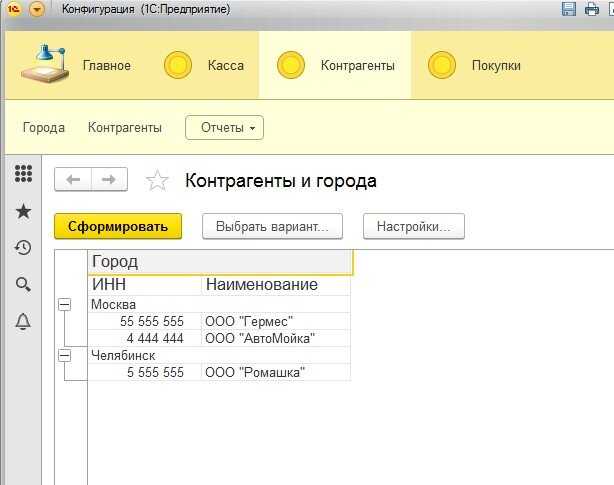This screenshot has height=485, width=614.
Task: Open the main menu dropdown arrow near logo
Action: (x=37, y=9)
